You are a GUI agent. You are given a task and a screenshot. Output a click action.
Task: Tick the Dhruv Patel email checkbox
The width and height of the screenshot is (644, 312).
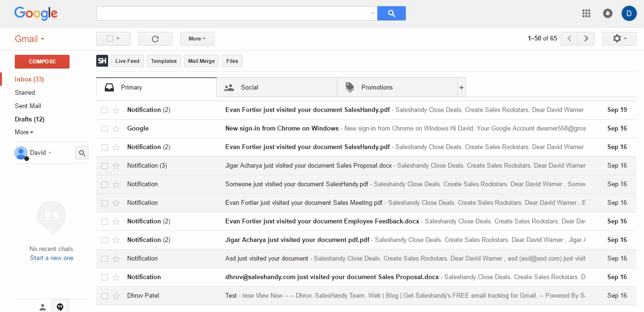point(104,296)
